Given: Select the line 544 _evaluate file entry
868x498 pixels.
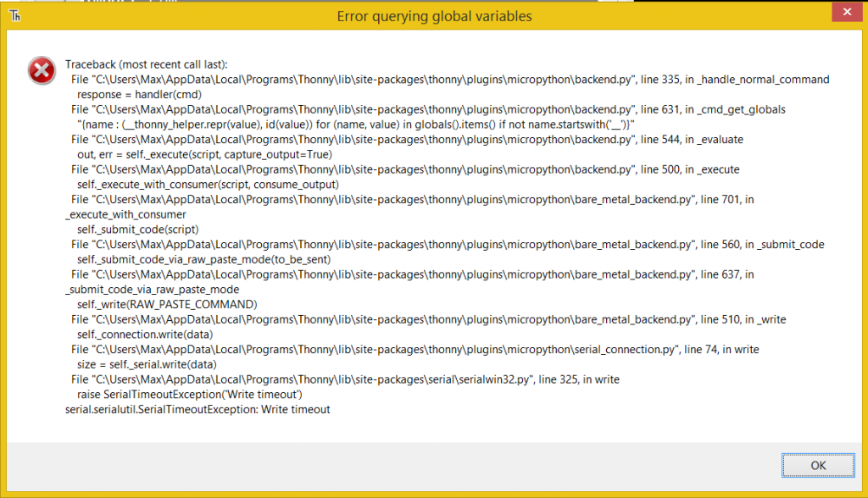Looking at the screenshot, I should [408, 139].
